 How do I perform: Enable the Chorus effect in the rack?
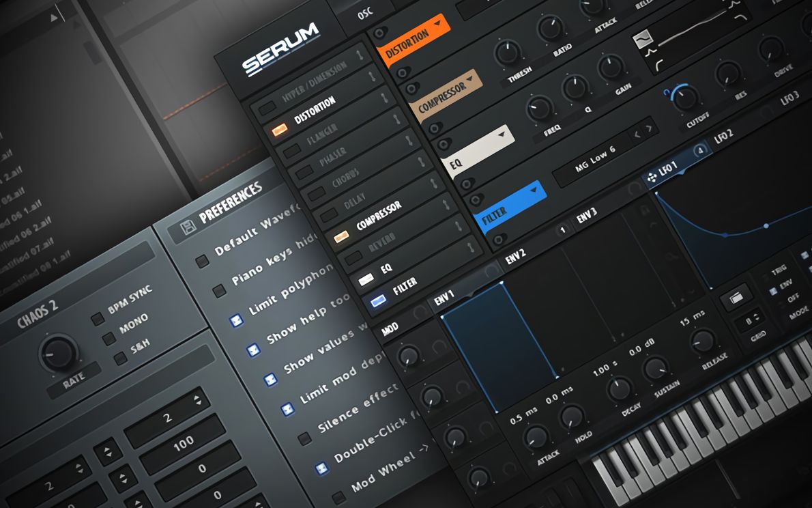tap(317, 193)
